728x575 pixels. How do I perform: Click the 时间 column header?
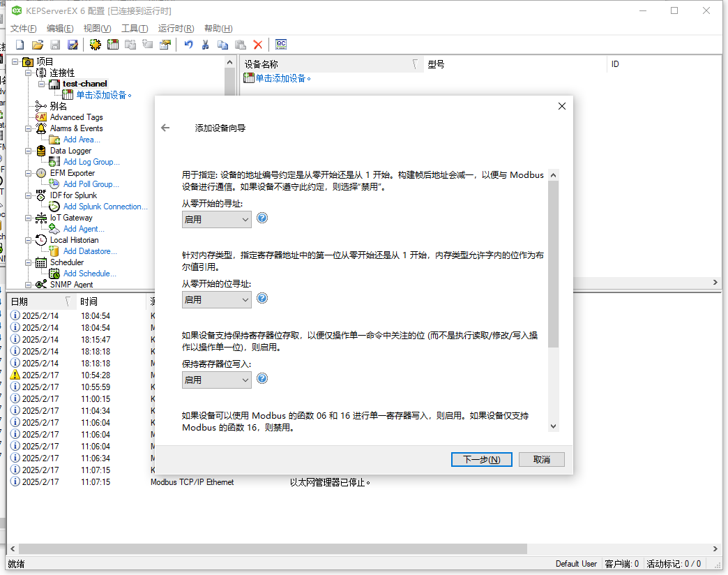(111, 301)
